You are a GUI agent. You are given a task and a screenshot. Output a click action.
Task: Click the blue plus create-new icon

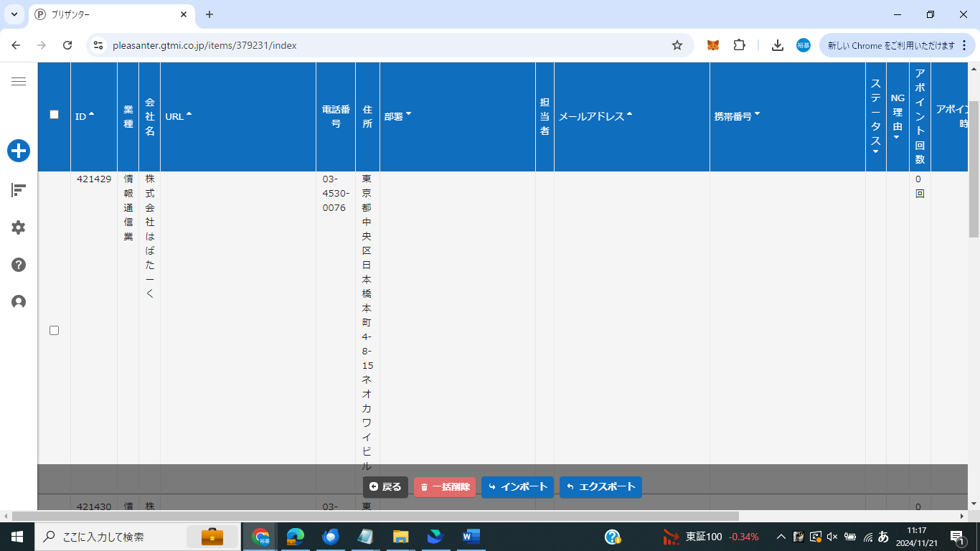(19, 151)
